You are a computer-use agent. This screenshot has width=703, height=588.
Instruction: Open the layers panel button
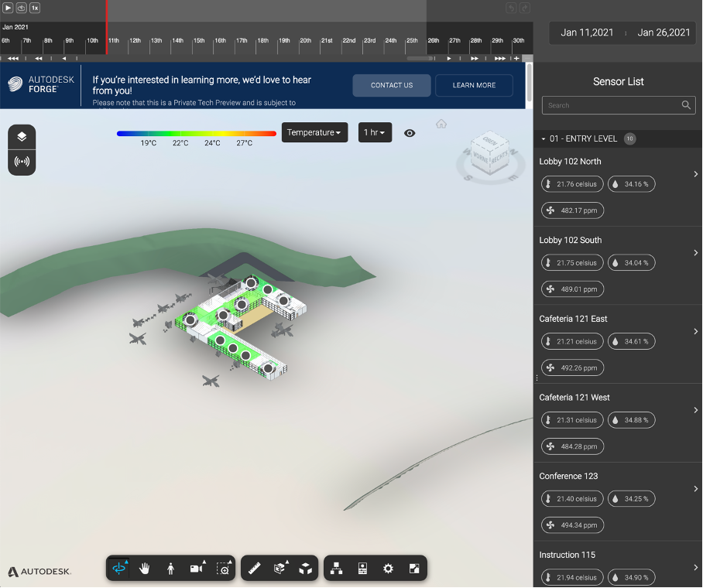click(x=22, y=137)
